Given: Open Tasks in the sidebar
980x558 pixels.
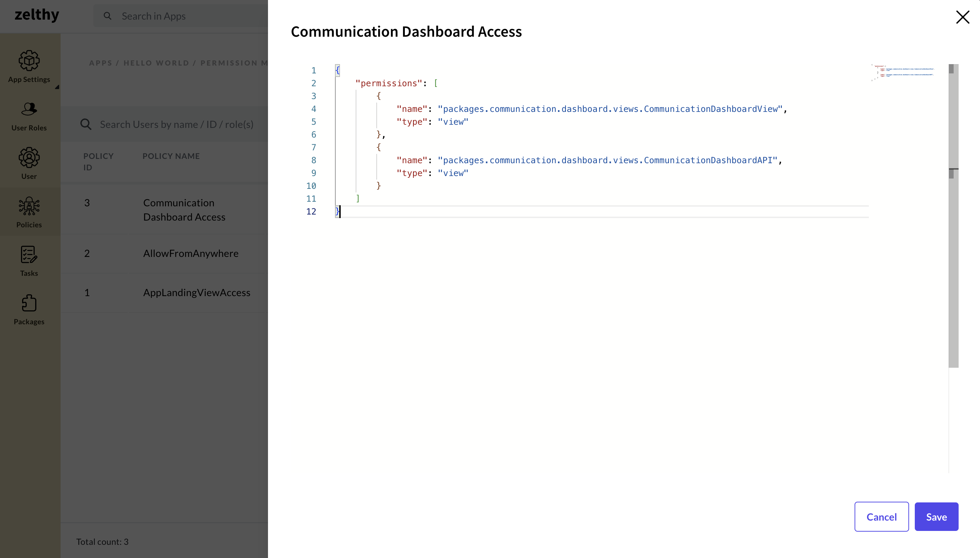Looking at the screenshot, I should click(29, 261).
